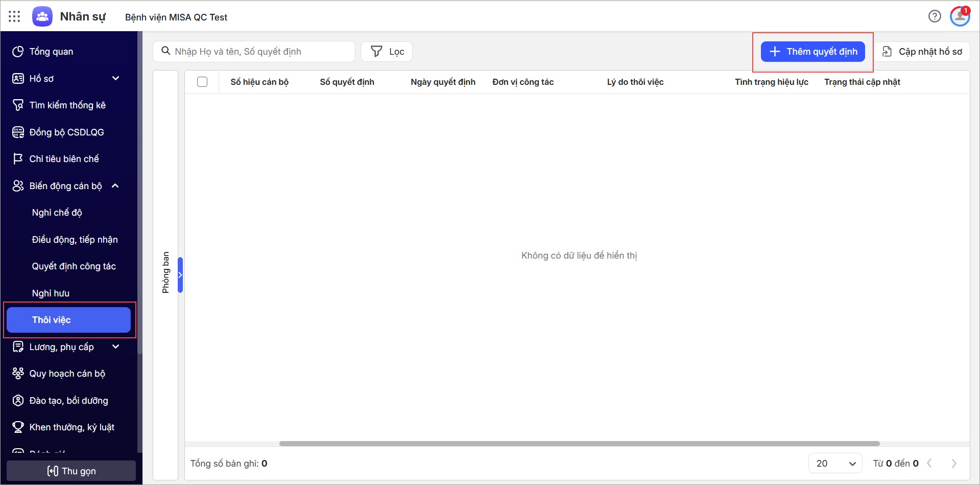This screenshot has height=485, width=980.
Task: Click the Trạng thái cập nhật column header
Action: (x=862, y=82)
